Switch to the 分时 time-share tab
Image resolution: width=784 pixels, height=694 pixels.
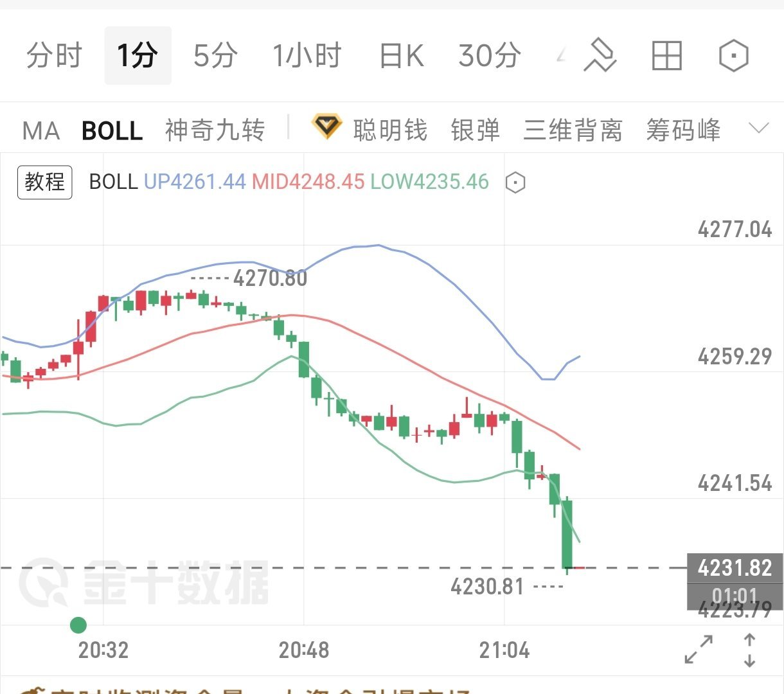55,56
